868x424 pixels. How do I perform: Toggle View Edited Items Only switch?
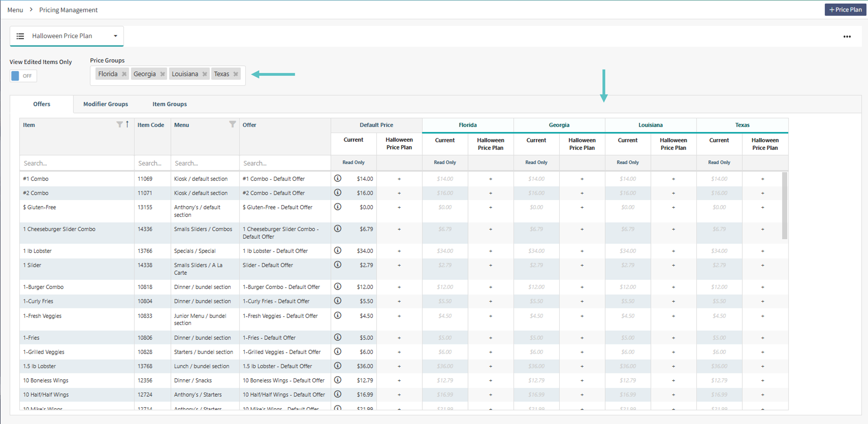pos(23,76)
